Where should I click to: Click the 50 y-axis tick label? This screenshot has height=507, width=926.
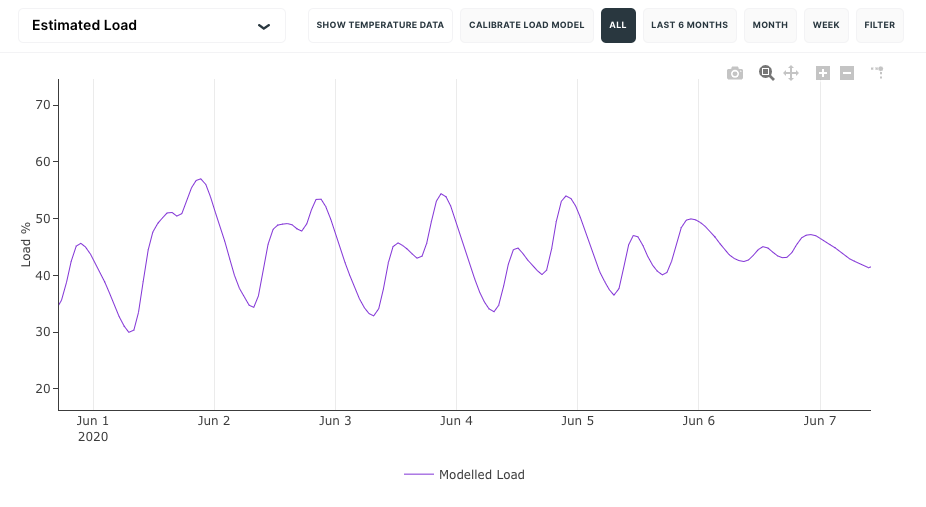point(43,218)
